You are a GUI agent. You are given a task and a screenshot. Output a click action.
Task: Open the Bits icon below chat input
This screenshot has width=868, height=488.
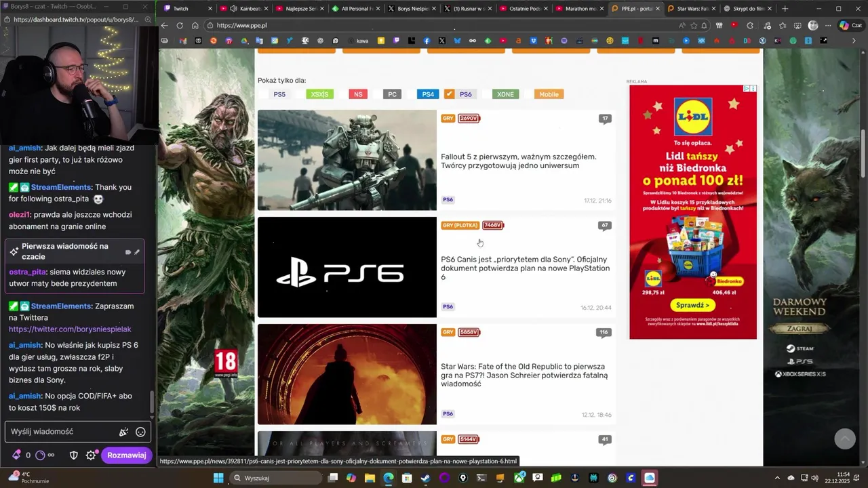coord(16,455)
